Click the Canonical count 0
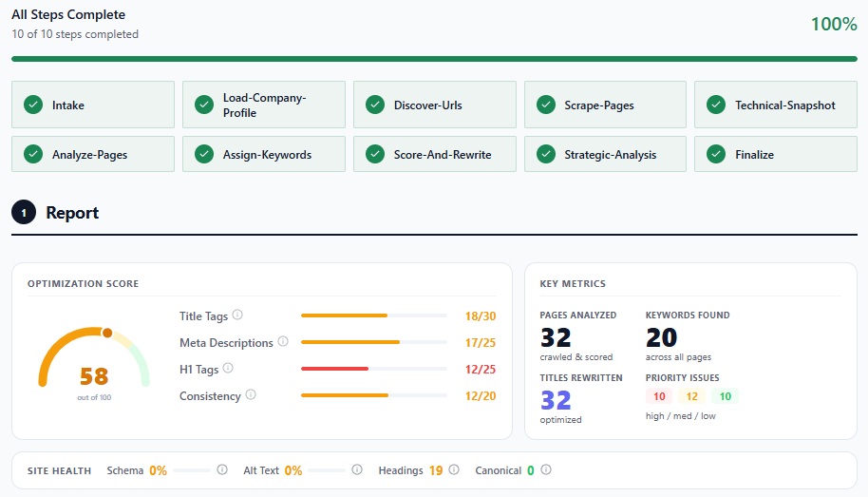868x497 pixels. point(530,470)
